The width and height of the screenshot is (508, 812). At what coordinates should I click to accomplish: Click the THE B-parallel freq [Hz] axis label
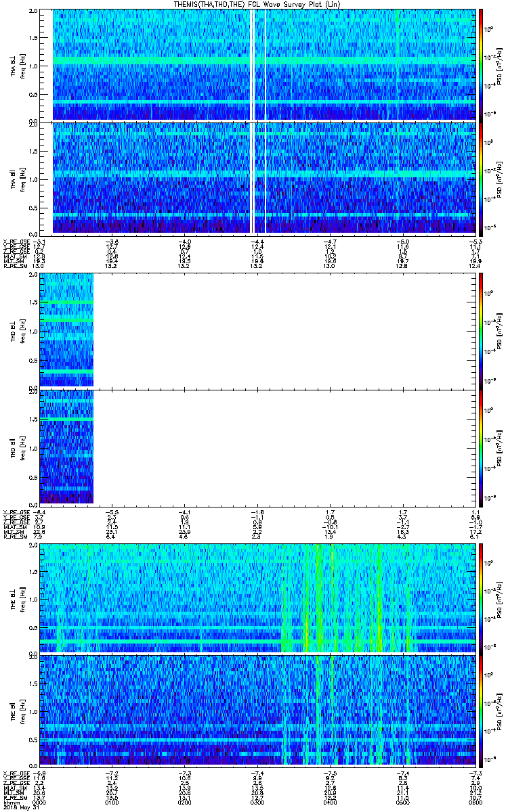coord(23,711)
